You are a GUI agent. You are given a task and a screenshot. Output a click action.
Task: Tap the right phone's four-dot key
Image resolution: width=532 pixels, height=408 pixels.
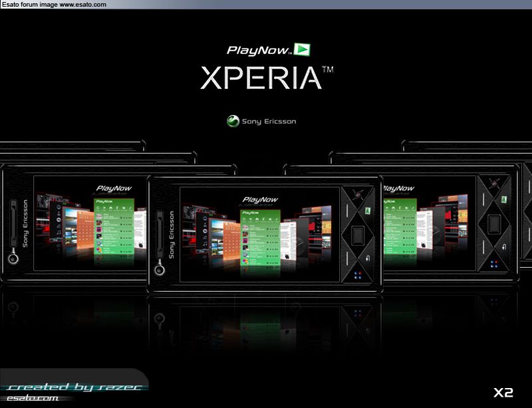click(493, 263)
